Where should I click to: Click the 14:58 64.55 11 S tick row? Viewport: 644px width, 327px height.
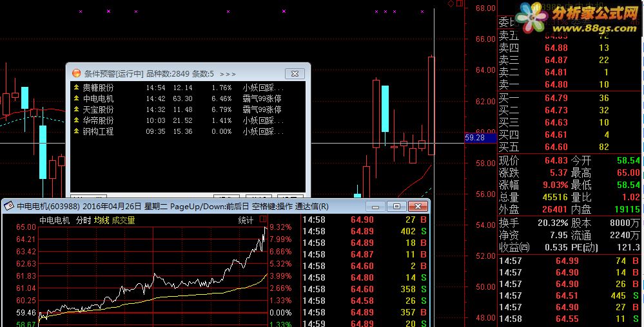tap(569, 319)
